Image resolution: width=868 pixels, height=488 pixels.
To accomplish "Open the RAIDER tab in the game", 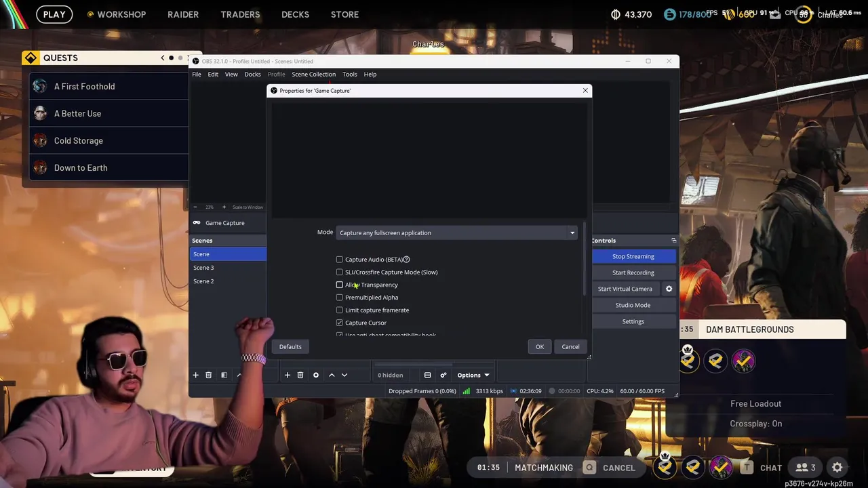I will coord(183,14).
